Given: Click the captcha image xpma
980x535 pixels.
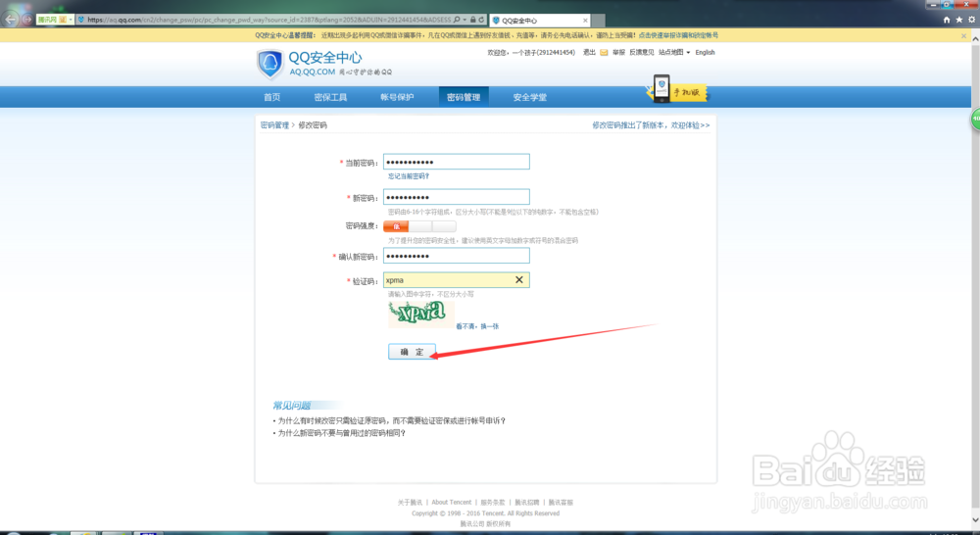Looking at the screenshot, I should [420, 314].
